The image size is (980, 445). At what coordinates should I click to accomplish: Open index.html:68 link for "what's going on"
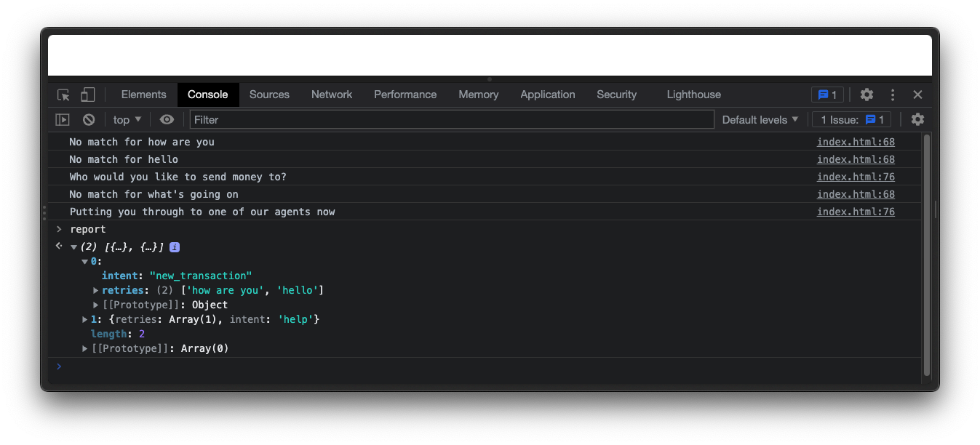(856, 194)
